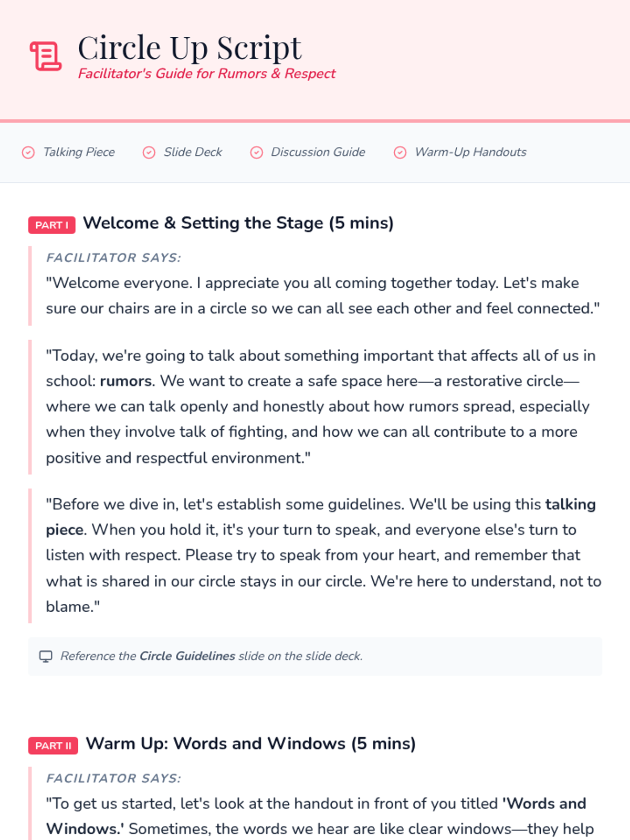This screenshot has width=630, height=840.
Task: Click the first FACILITATOR SAYS label
Action: click(x=113, y=258)
